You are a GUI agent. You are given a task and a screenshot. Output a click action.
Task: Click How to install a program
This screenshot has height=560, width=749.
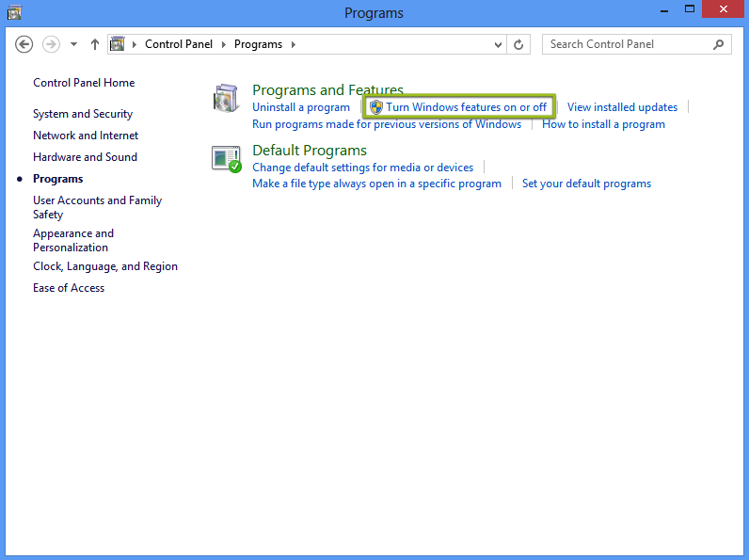[603, 124]
